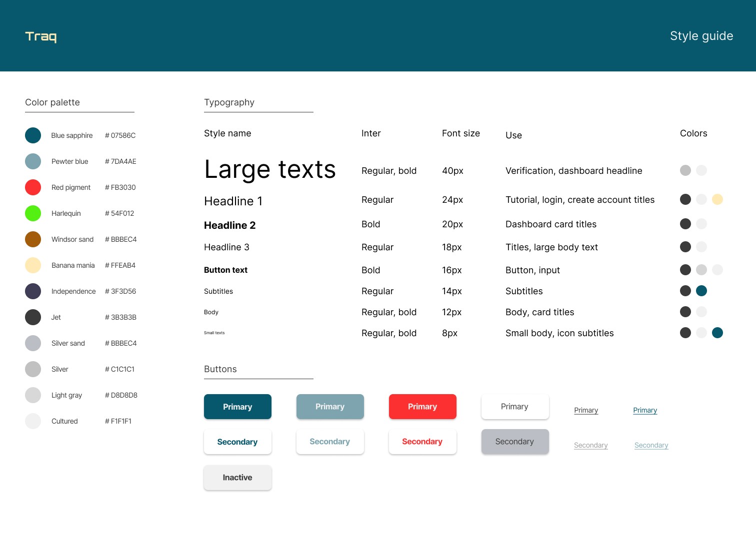Click the Traq logo

pyautogui.click(x=41, y=36)
